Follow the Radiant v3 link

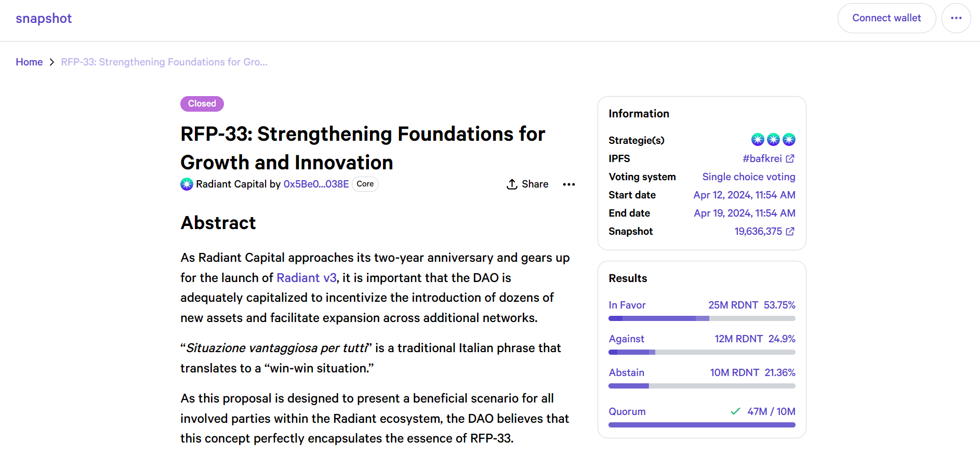(x=307, y=278)
